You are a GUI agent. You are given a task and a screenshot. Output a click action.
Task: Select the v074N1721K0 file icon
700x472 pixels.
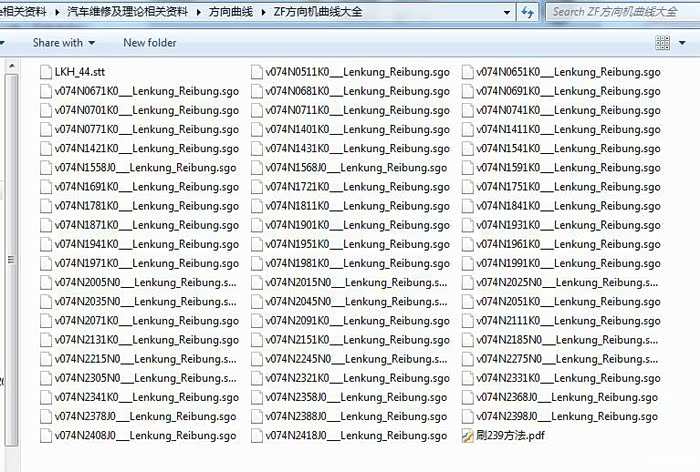pos(257,187)
